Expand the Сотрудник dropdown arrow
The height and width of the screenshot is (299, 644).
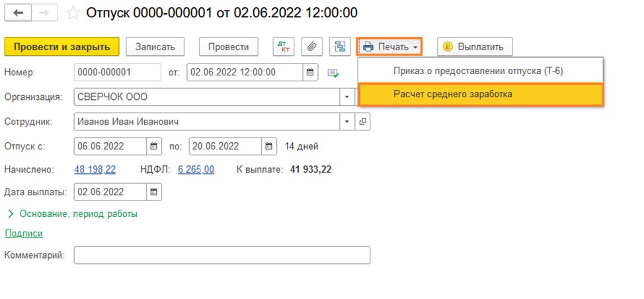346,122
